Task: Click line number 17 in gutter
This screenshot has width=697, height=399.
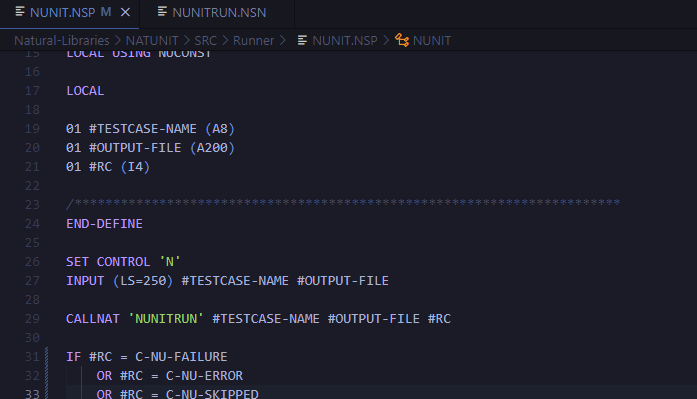Action: (32, 91)
